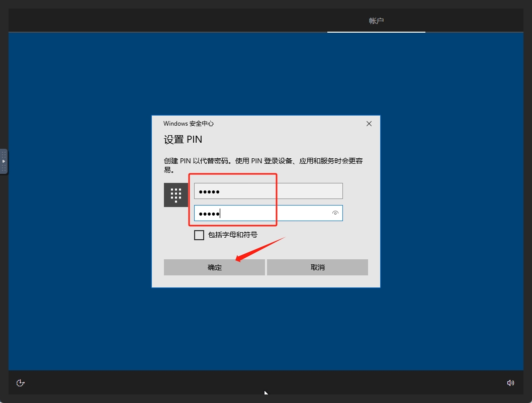This screenshot has height=403, width=532.
Task: Confirm the PIN with the 确定 button
Action: coord(214,267)
